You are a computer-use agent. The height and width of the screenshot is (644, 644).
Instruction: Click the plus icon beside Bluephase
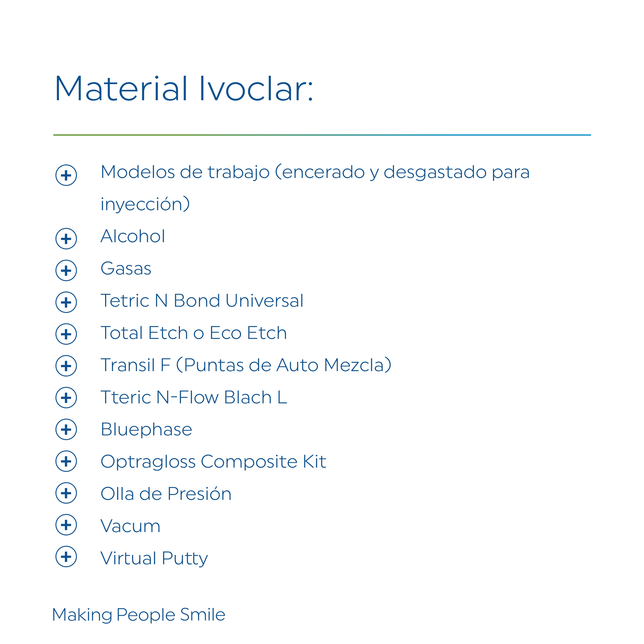click(x=66, y=429)
